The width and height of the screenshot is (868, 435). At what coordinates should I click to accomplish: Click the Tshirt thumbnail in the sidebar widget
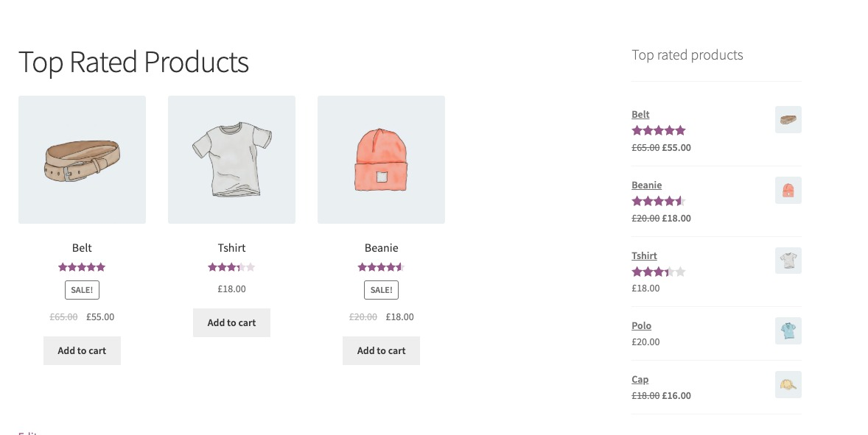788,260
